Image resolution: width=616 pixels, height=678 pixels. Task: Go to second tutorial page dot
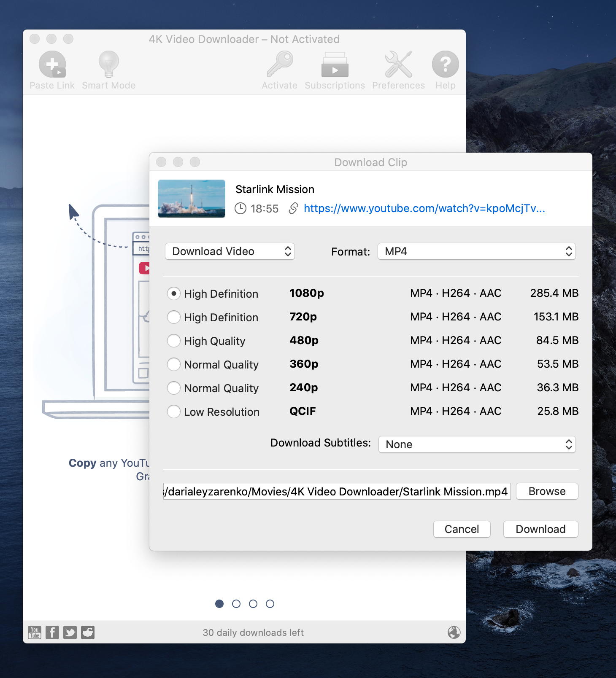click(x=236, y=604)
